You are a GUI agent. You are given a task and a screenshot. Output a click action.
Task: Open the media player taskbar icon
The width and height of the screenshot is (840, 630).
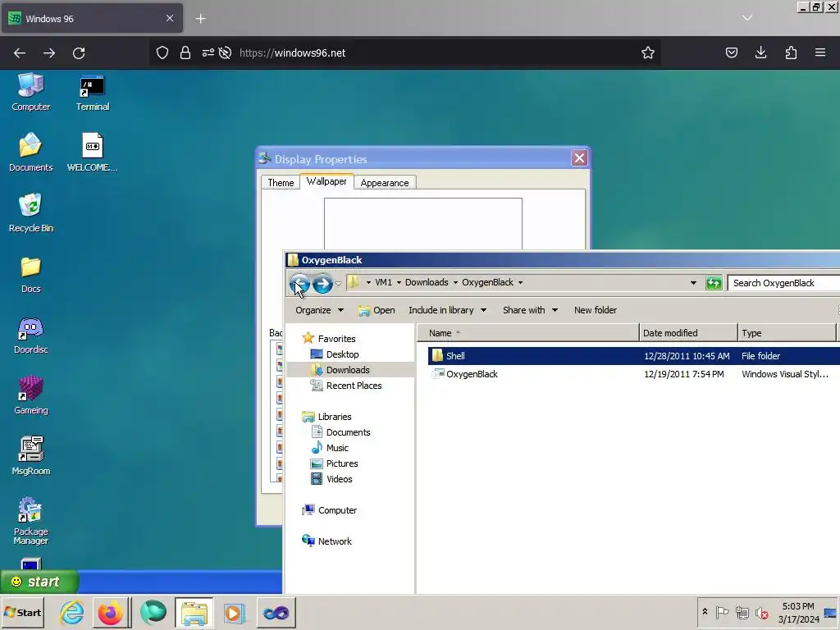pyautogui.click(x=234, y=612)
